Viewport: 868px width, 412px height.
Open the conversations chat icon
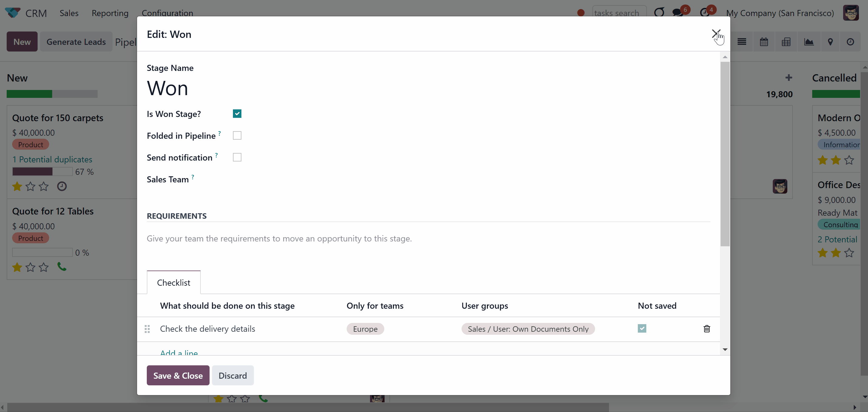click(677, 13)
